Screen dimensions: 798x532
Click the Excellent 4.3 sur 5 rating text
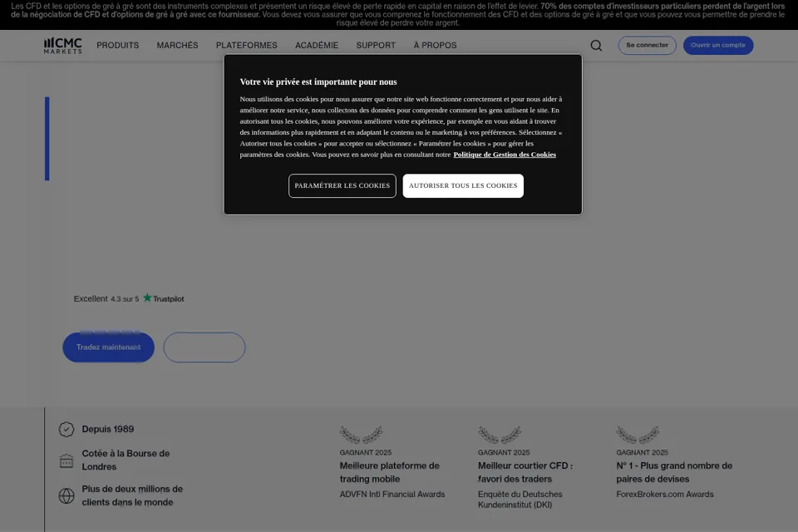click(106, 299)
